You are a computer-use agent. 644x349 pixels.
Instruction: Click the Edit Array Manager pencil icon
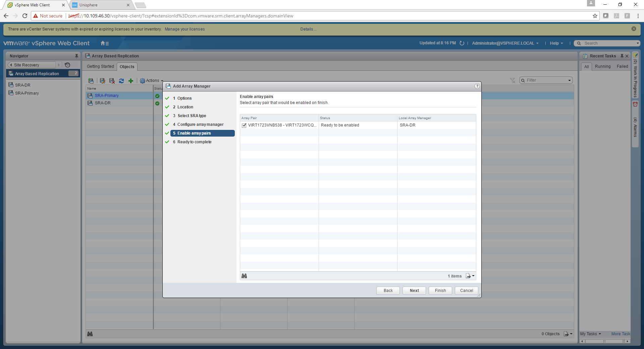point(103,81)
